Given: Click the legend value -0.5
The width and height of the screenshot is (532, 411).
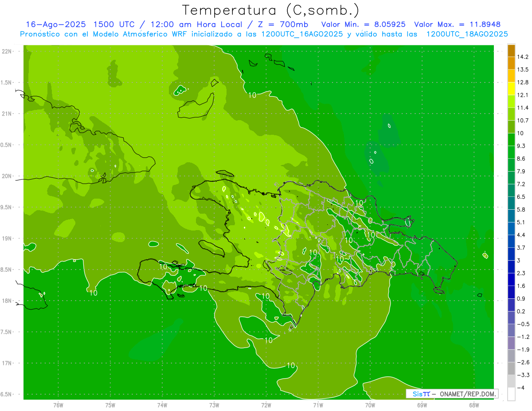Looking at the screenshot, I should (x=523, y=324).
